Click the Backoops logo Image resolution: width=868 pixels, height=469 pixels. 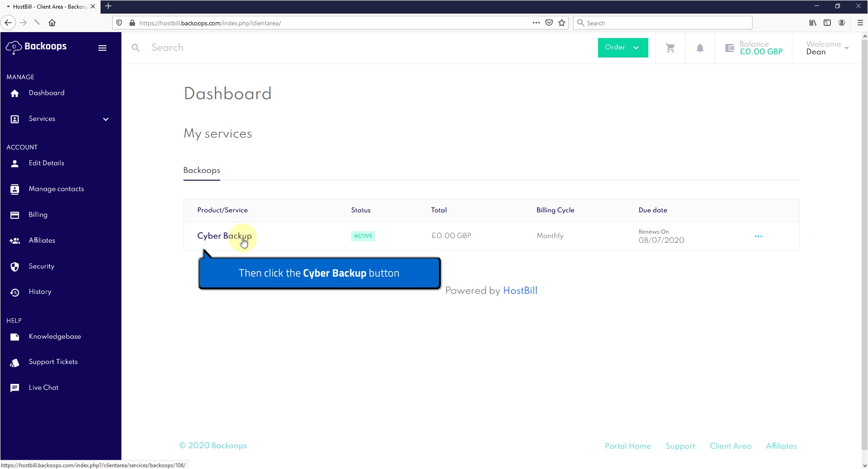click(x=36, y=47)
